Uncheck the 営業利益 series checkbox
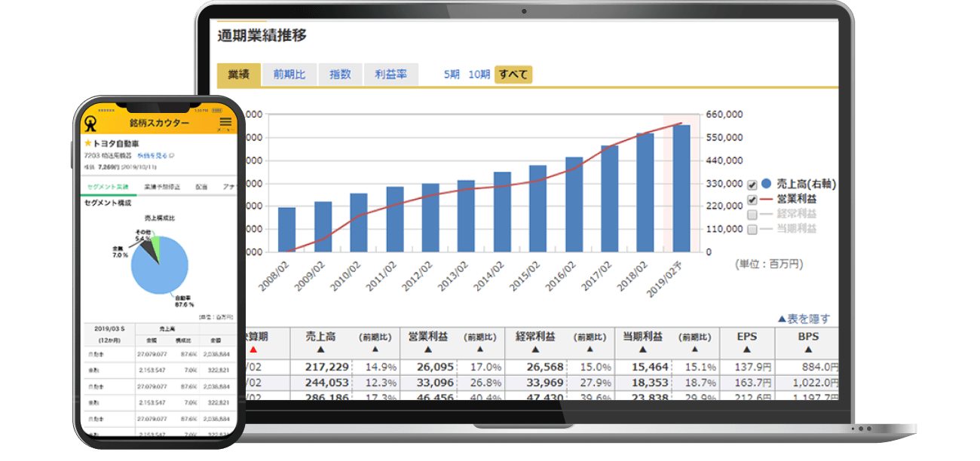Image resolution: width=980 pixels, height=461 pixels. click(x=752, y=200)
